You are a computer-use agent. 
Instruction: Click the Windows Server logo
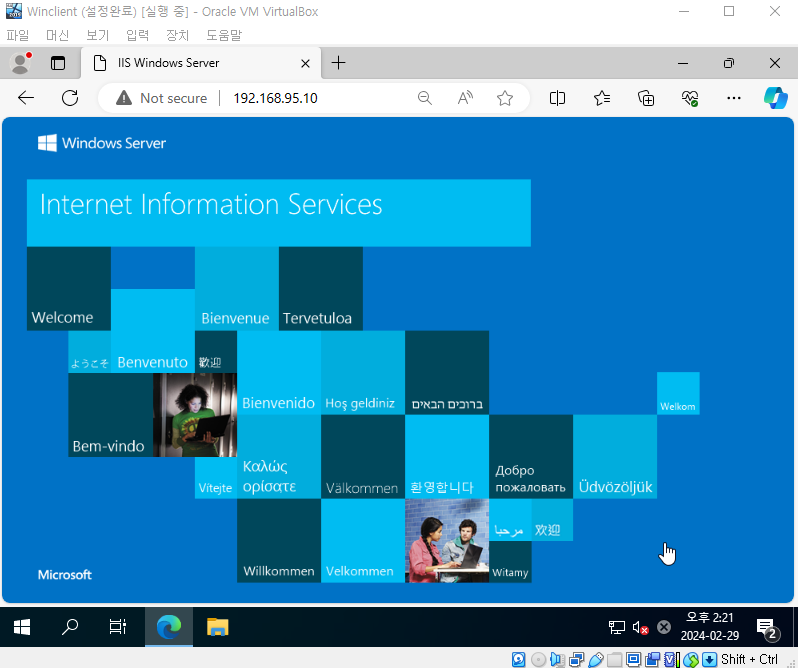pyautogui.click(x=102, y=143)
